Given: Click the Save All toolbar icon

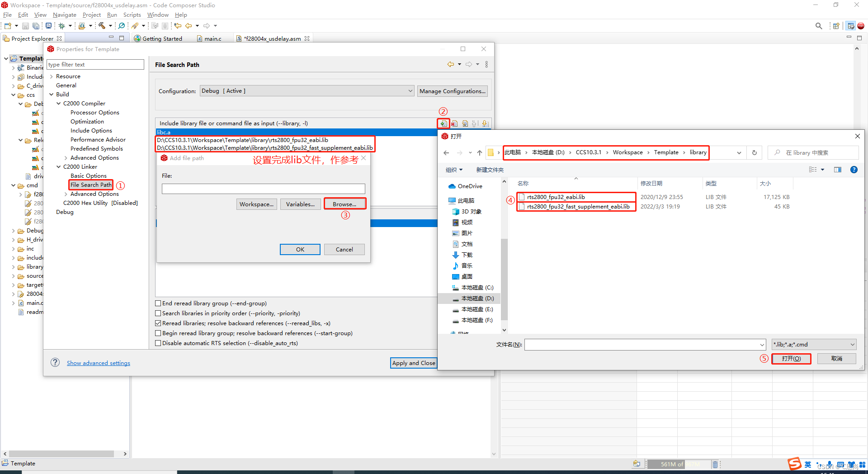Looking at the screenshot, I should tap(36, 26).
